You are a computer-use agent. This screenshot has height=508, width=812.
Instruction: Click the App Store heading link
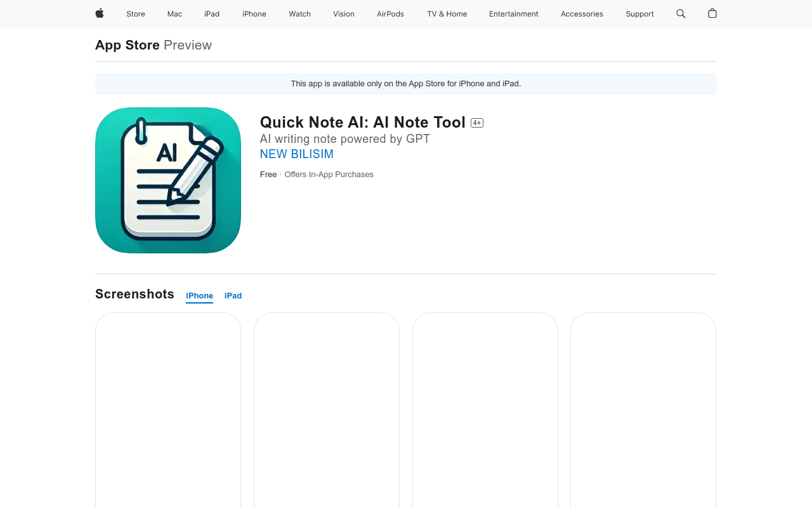(x=128, y=45)
